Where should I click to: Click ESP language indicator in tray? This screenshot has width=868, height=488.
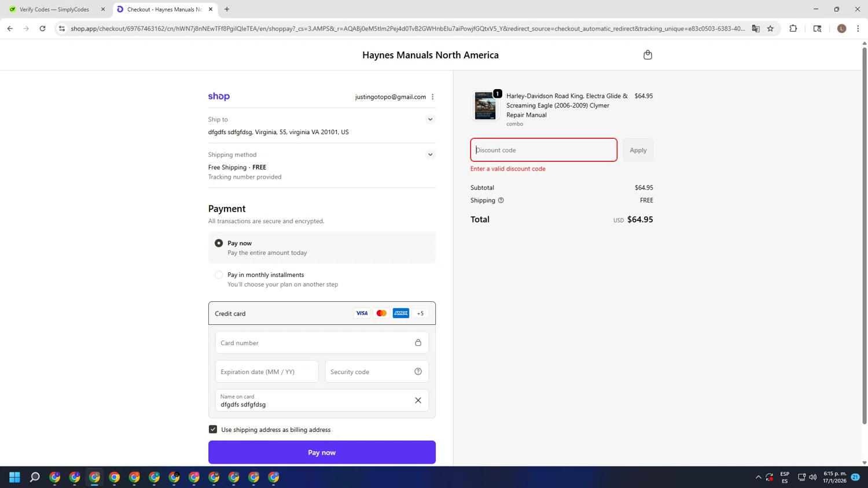tap(785, 477)
